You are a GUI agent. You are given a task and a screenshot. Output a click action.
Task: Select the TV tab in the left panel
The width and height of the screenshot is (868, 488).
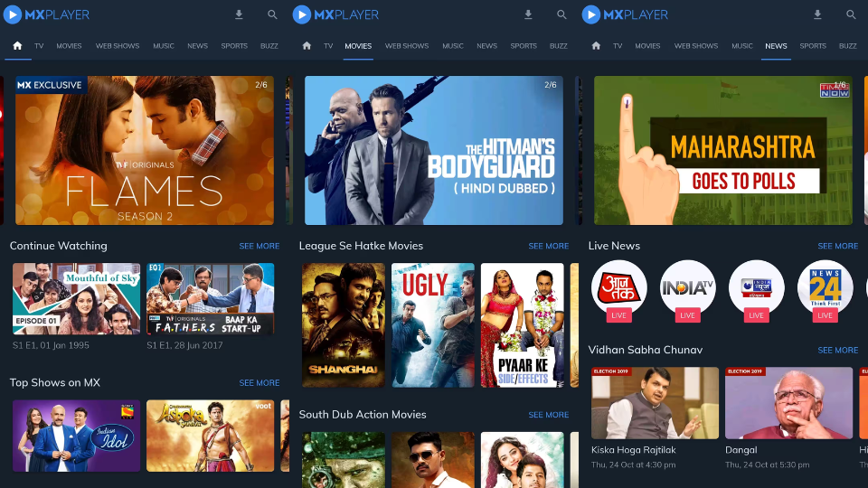click(x=39, y=46)
